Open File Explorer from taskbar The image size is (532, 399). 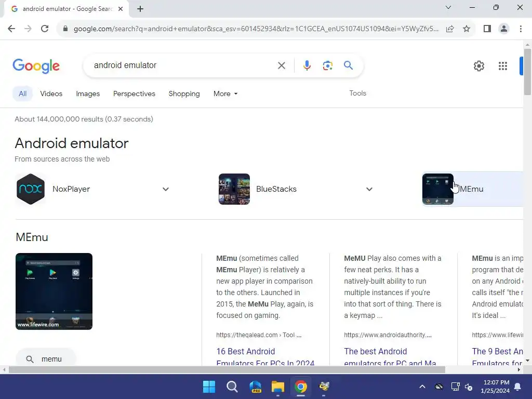(278, 387)
